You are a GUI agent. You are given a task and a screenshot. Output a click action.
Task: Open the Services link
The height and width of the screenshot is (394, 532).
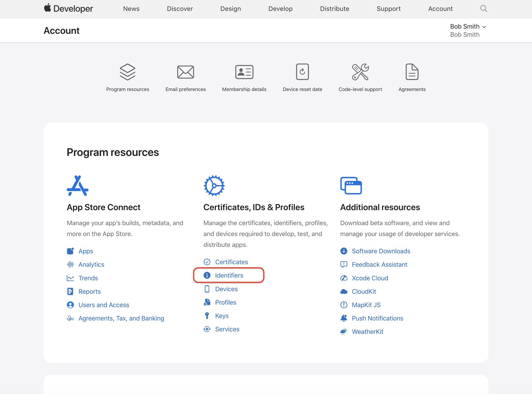(x=227, y=329)
